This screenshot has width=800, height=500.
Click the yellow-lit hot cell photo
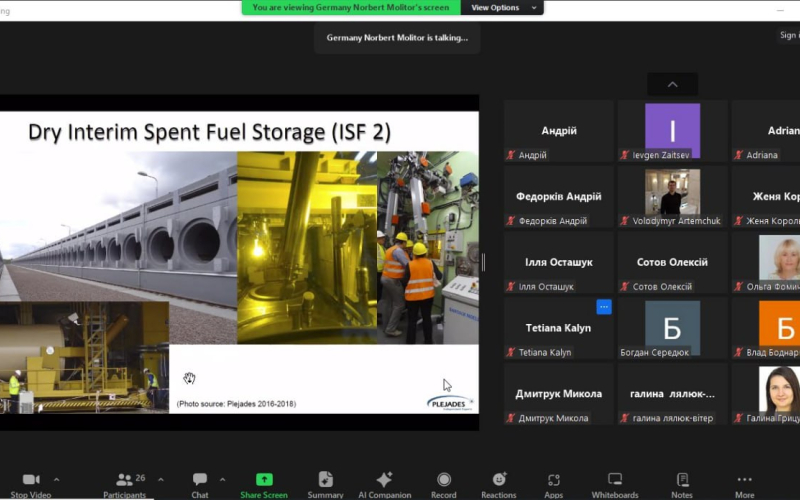click(307, 247)
